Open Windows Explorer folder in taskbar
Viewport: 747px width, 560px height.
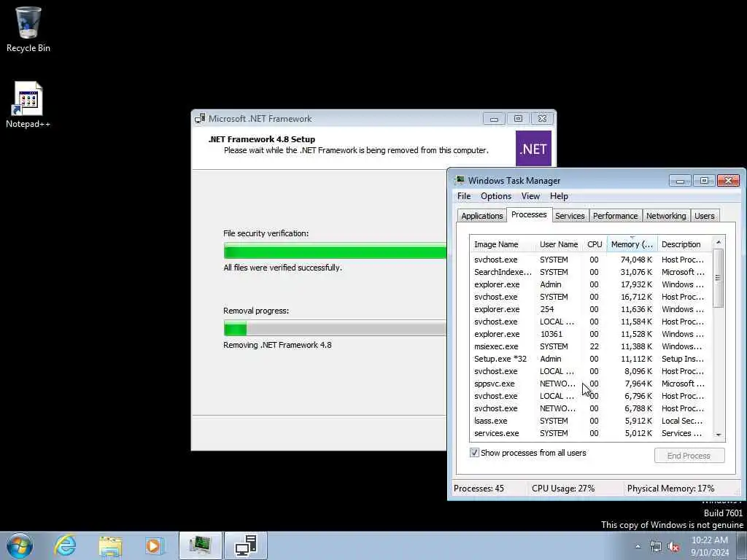tap(111, 545)
